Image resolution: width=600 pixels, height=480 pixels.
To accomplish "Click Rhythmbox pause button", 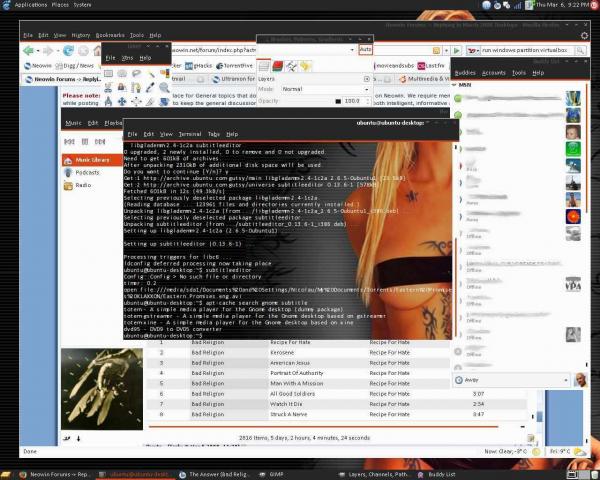I will [85, 142].
